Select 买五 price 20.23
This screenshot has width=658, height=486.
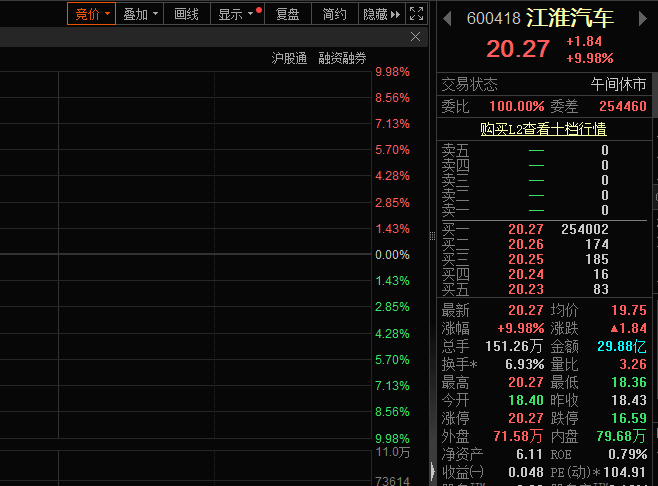[526, 289]
